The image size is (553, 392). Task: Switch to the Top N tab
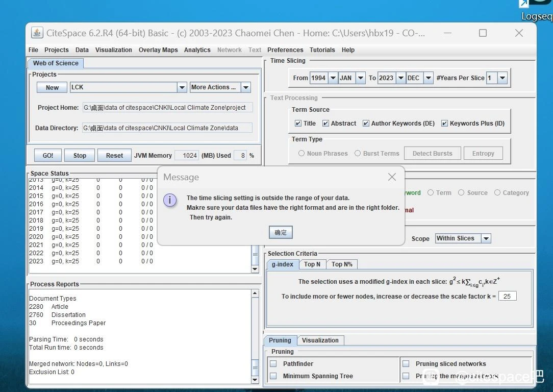click(312, 264)
